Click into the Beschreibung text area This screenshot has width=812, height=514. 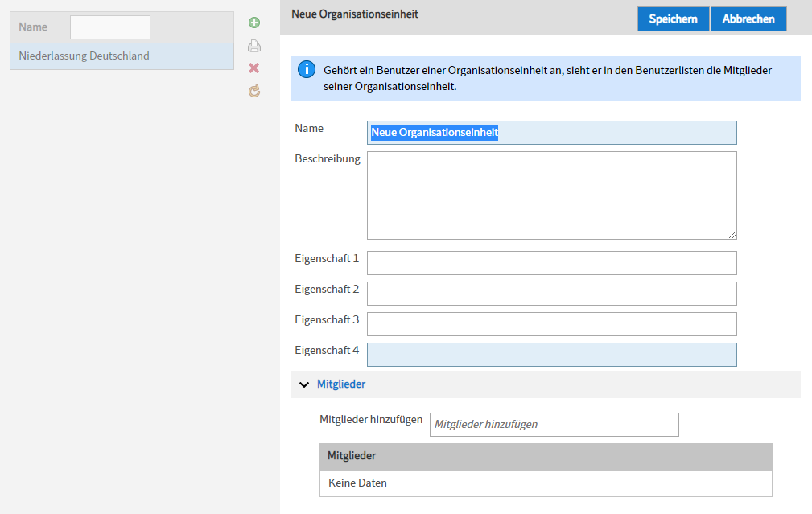551,195
